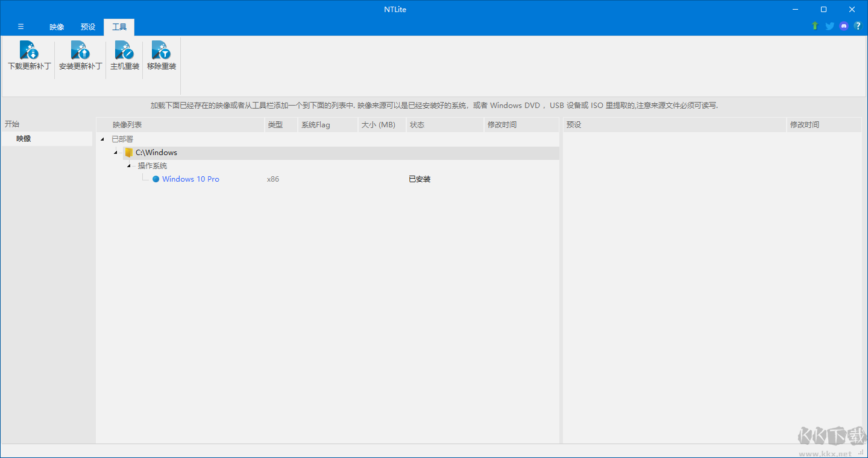
Task: Sort by the 系统Flag column header
Action: click(328, 125)
